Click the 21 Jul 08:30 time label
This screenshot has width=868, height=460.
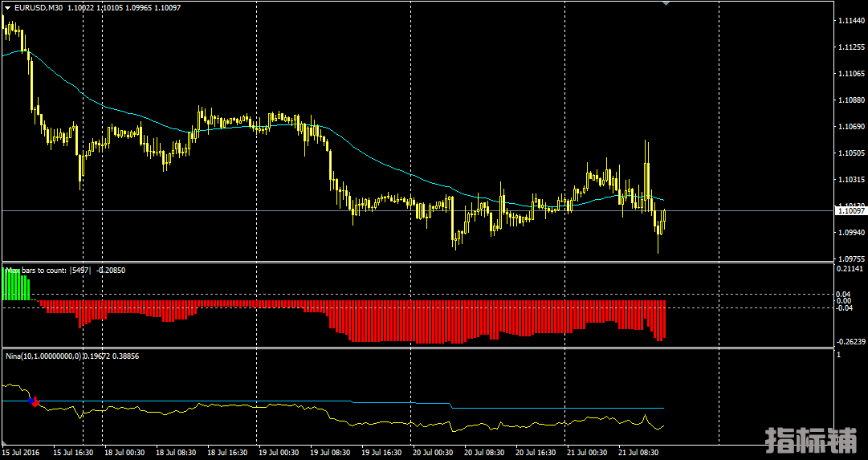click(x=638, y=452)
